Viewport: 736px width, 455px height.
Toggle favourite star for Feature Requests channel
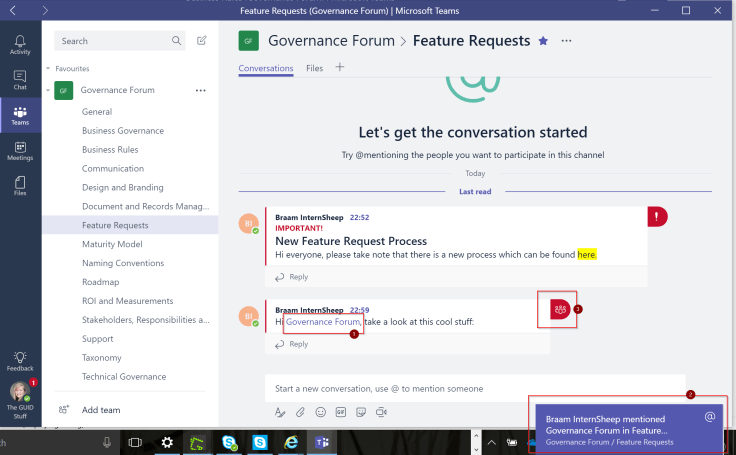[x=543, y=41]
